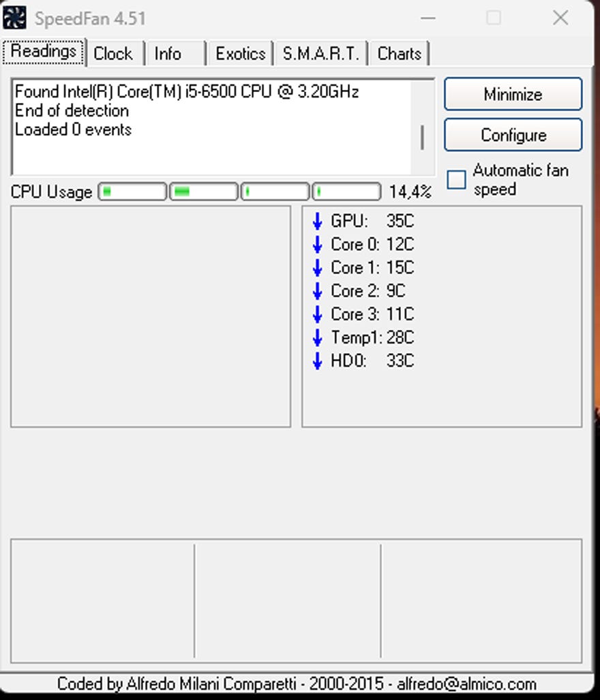The height and width of the screenshot is (700, 600).
Task: Enable the Automatic fan speed checkbox
Action: (x=456, y=179)
